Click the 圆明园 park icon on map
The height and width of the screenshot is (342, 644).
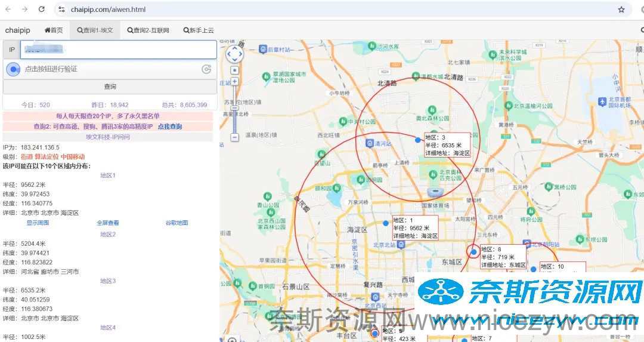coord(360,180)
